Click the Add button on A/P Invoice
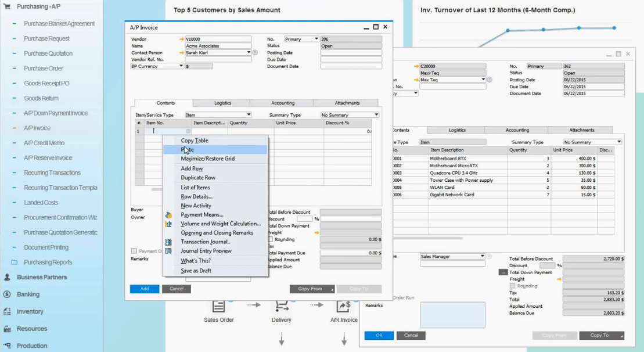This screenshot has height=352, width=644. point(144,289)
